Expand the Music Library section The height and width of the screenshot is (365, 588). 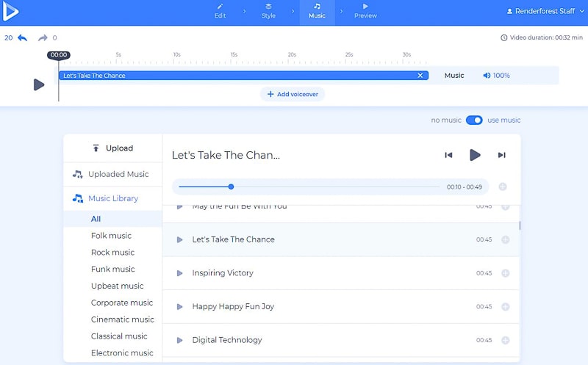112,198
